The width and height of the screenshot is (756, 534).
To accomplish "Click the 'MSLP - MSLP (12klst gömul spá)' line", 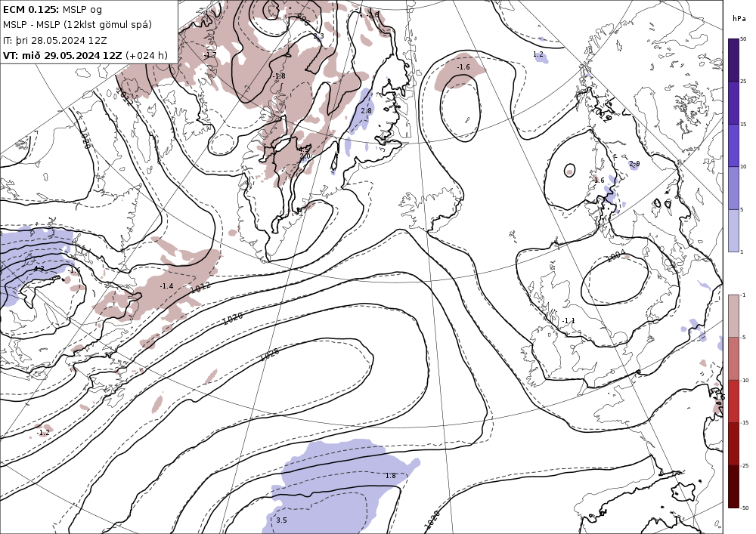I will [x=77, y=25].
